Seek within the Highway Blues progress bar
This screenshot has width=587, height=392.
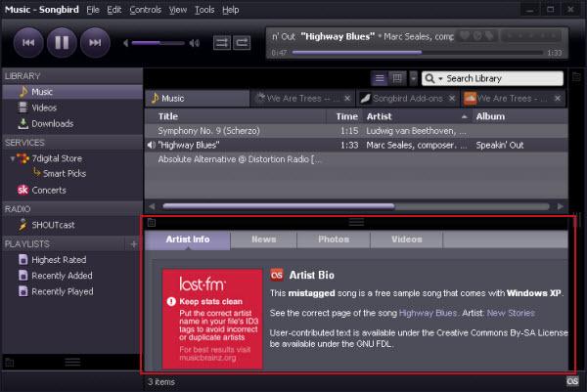418,53
